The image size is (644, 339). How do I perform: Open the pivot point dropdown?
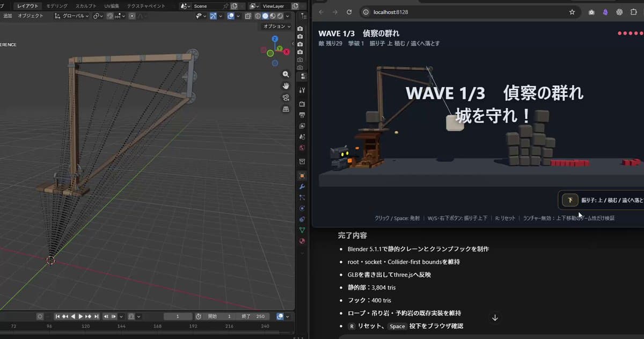tap(98, 16)
